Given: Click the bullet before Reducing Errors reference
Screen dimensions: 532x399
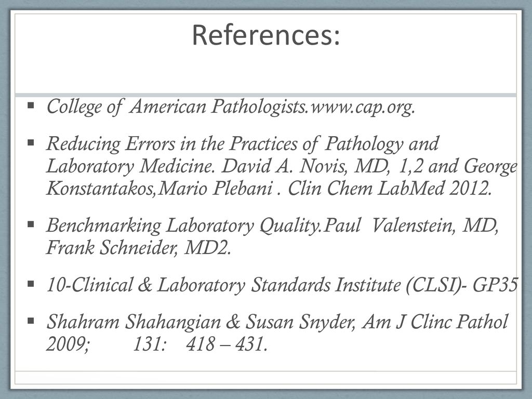Looking at the screenshot, I should pyautogui.click(x=31, y=142).
